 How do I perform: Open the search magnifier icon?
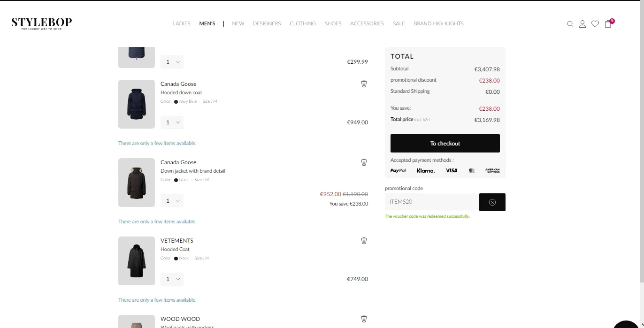coord(570,24)
